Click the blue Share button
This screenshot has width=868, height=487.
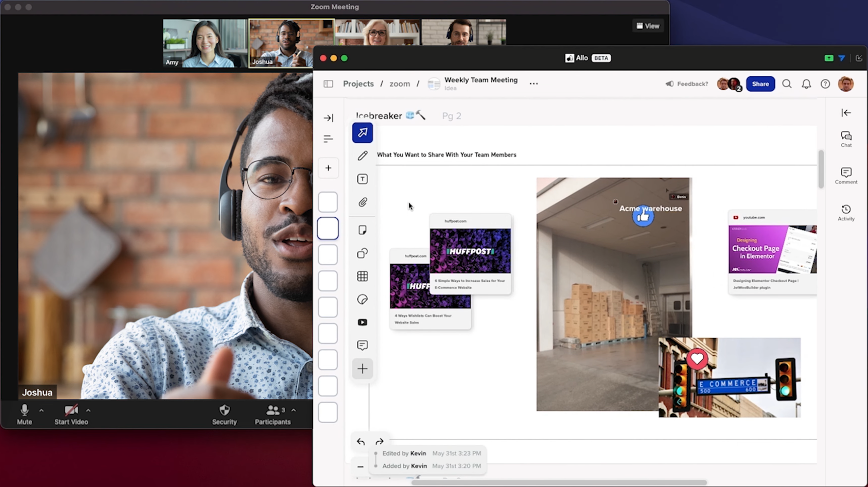click(x=760, y=84)
